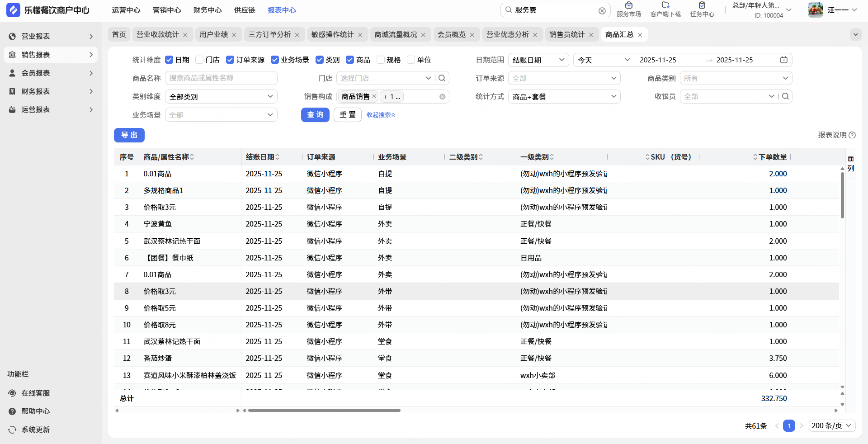Click the 客户端下载 client download icon

(x=665, y=5)
